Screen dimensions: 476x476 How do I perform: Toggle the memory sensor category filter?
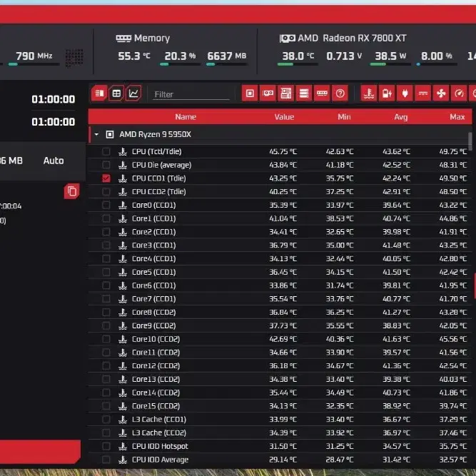(x=322, y=93)
